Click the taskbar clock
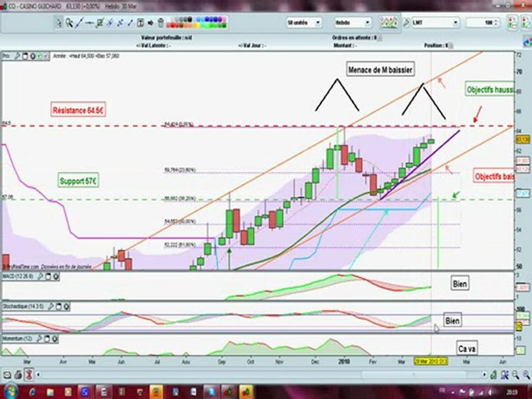Screen dimensions: 532x399 click(x=511, y=392)
